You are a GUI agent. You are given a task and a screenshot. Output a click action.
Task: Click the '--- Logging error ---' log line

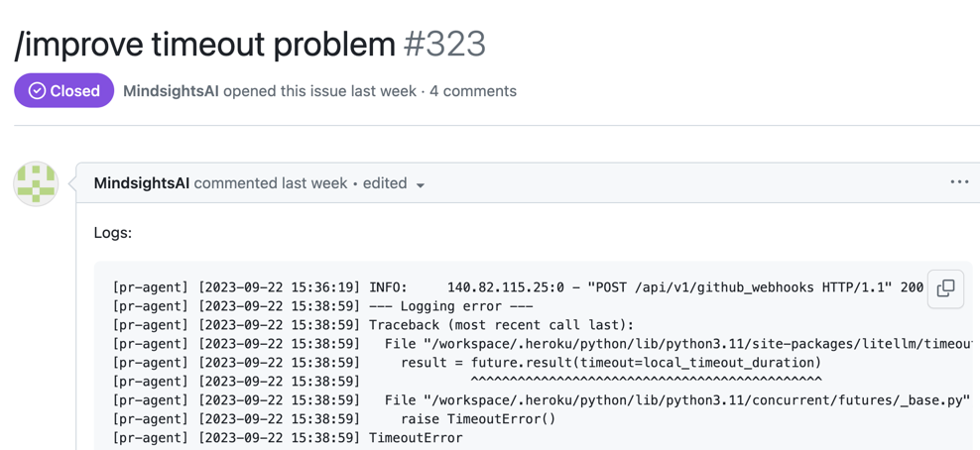pos(451,306)
